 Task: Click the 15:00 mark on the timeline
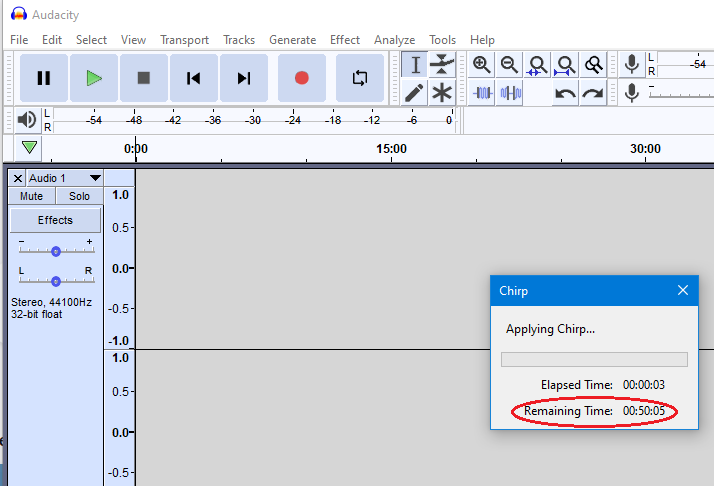(391, 149)
